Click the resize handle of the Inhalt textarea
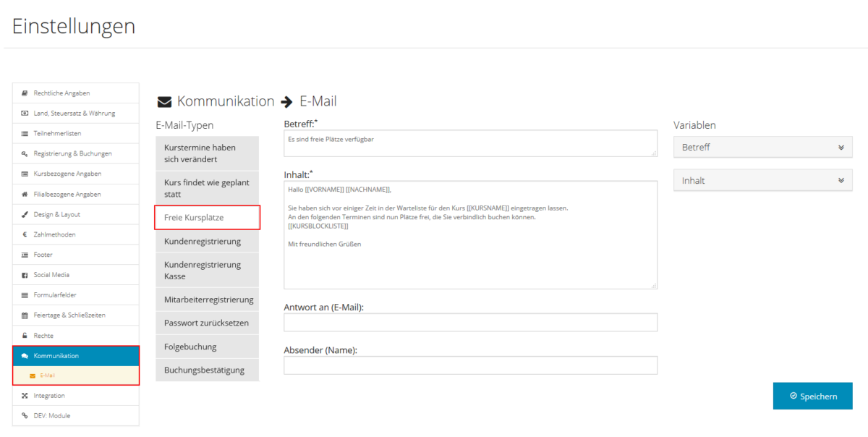868x437 pixels. pyautogui.click(x=653, y=285)
